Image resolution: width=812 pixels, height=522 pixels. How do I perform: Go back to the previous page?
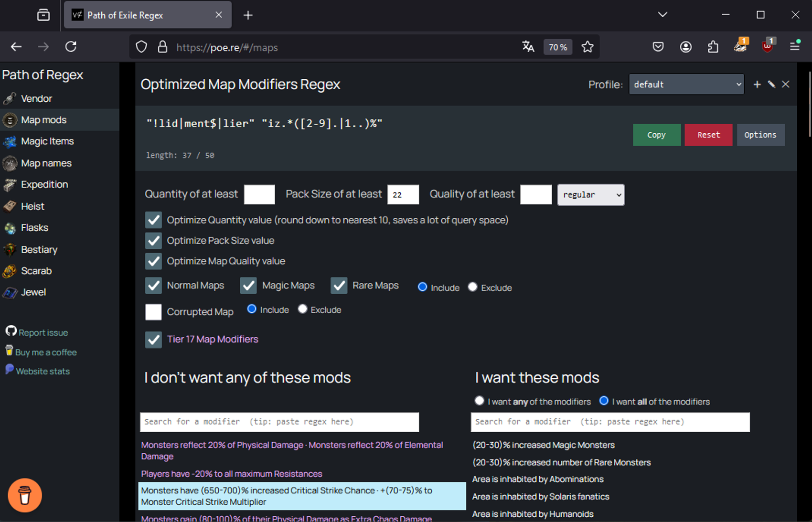pyautogui.click(x=16, y=47)
